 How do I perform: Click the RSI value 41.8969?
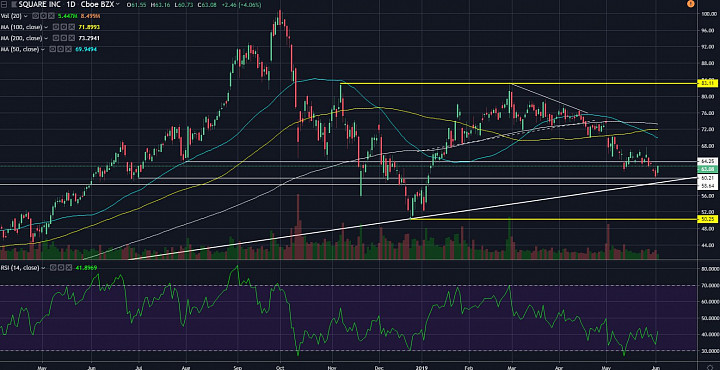[86, 268]
